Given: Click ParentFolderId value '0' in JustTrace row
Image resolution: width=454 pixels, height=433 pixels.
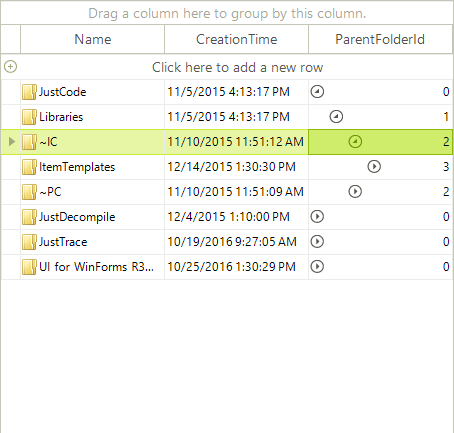Looking at the screenshot, I should tap(446, 242).
